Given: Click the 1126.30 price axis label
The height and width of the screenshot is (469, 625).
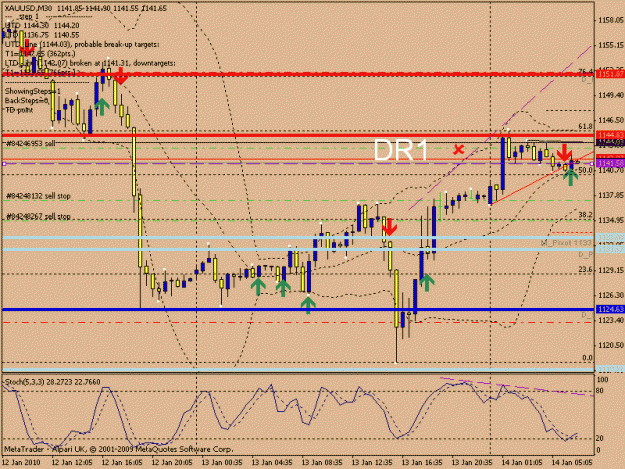Looking at the screenshot, I should (x=611, y=295).
